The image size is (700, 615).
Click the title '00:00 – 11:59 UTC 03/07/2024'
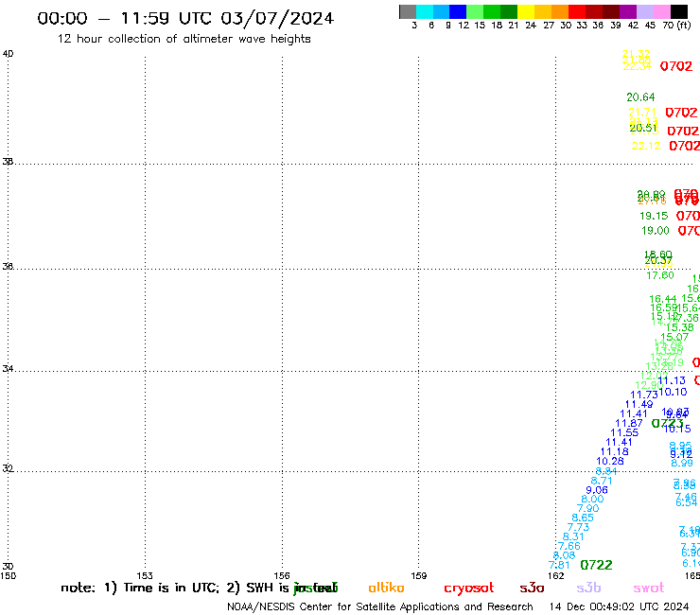click(185, 18)
